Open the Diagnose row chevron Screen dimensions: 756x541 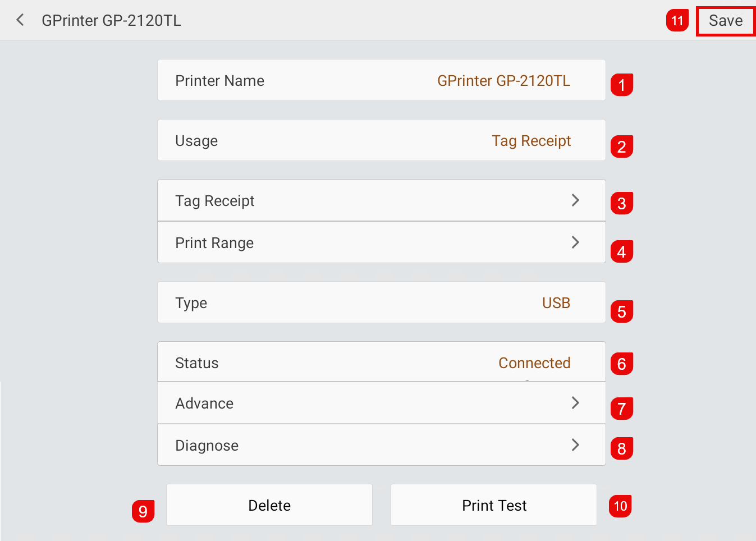coord(575,445)
